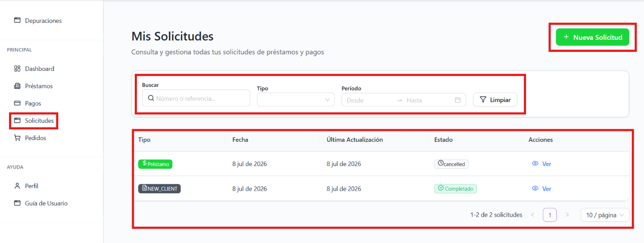Click the eye icon in Préstamo row
The height and width of the screenshot is (243, 644).
coord(535,164)
